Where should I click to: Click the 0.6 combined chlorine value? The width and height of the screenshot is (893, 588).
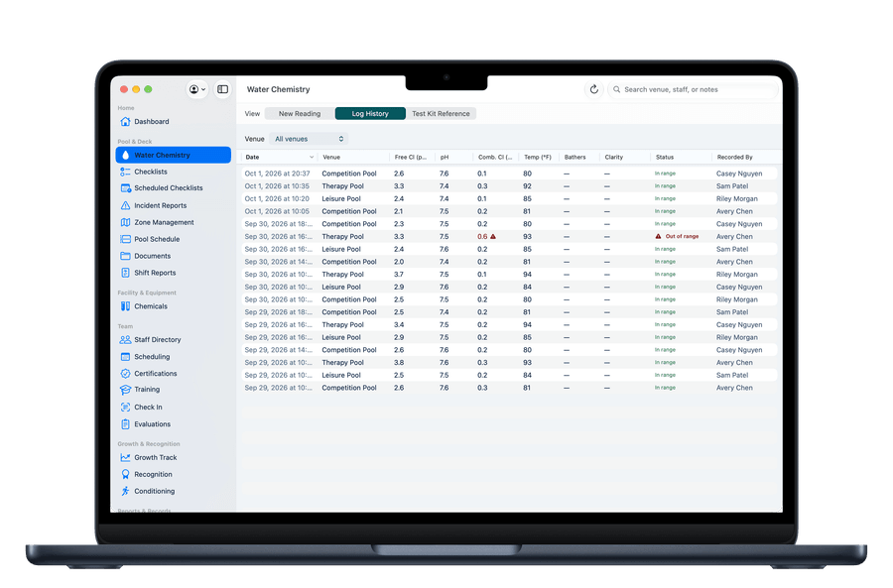482,236
